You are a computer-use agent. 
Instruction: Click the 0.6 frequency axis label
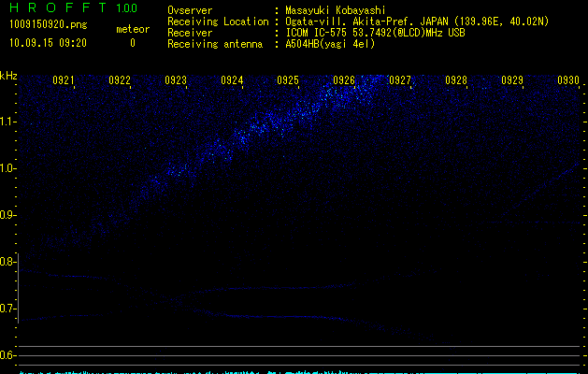tap(7, 355)
